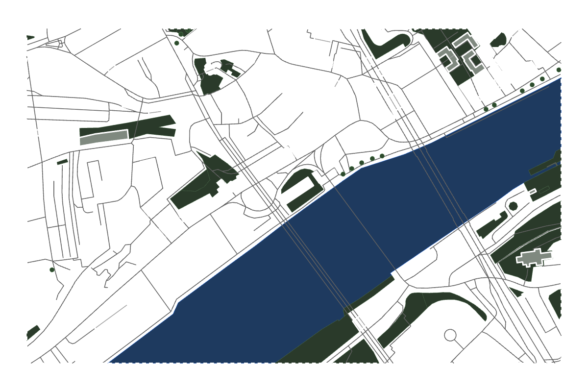Select the light gray rectangular building at left
Screen dimensions: 588x392
click(x=104, y=137)
